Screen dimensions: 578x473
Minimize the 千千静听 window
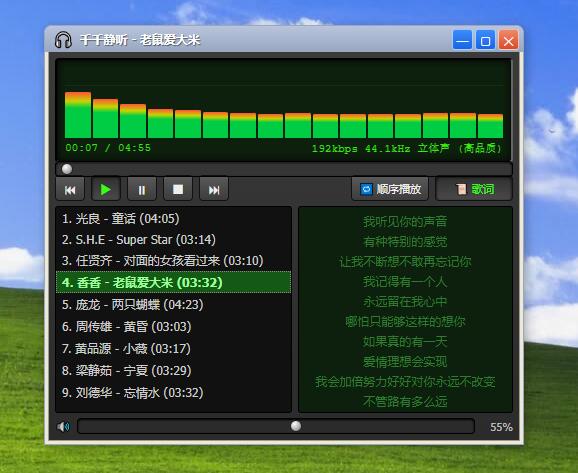click(462, 40)
